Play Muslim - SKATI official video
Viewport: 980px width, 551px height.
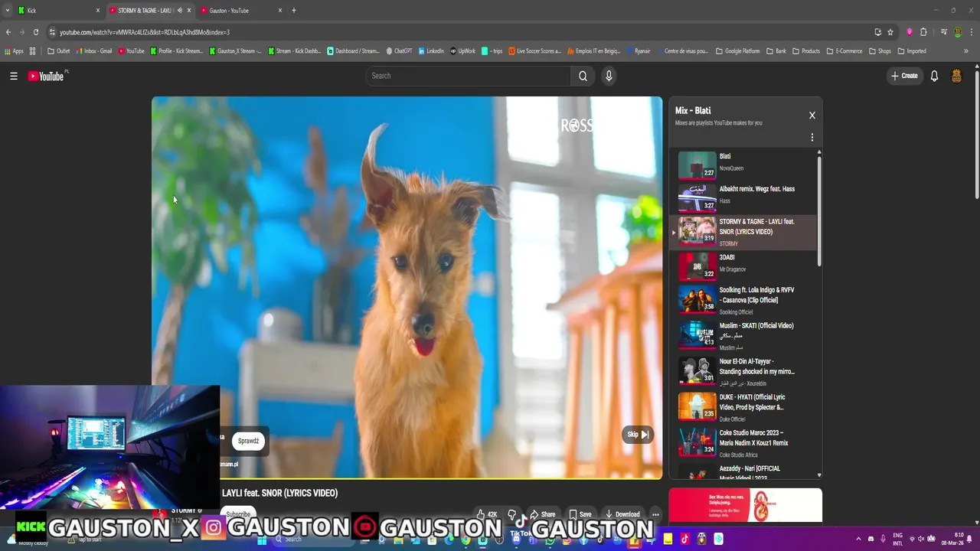click(743, 335)
